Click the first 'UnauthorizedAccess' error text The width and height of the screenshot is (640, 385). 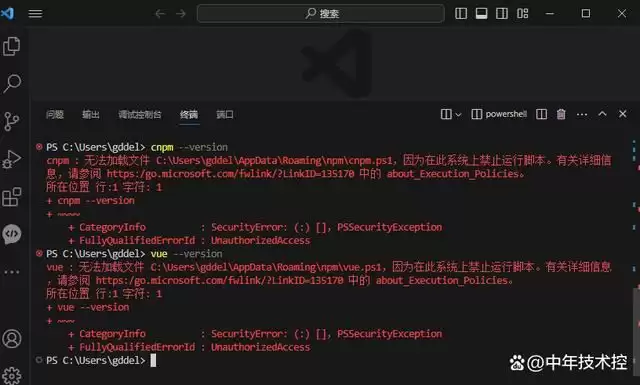[260, 240]
